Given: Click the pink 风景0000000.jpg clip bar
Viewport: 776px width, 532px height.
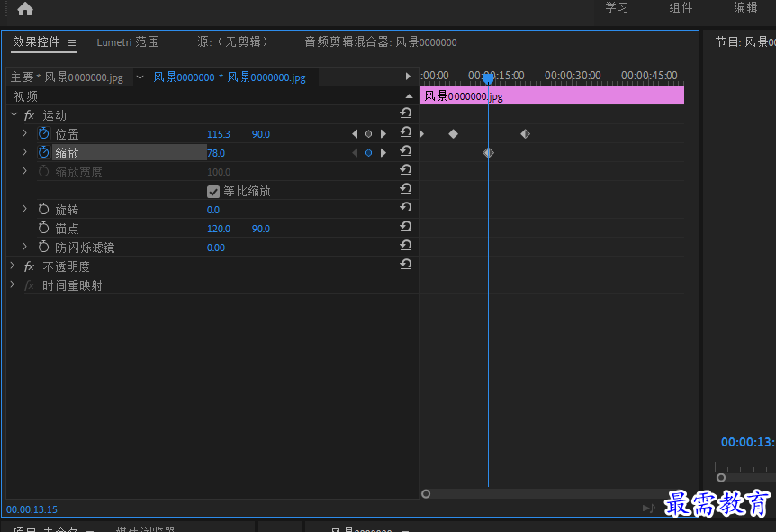Looking at the screenshot, I should click(x=552, y=95).
